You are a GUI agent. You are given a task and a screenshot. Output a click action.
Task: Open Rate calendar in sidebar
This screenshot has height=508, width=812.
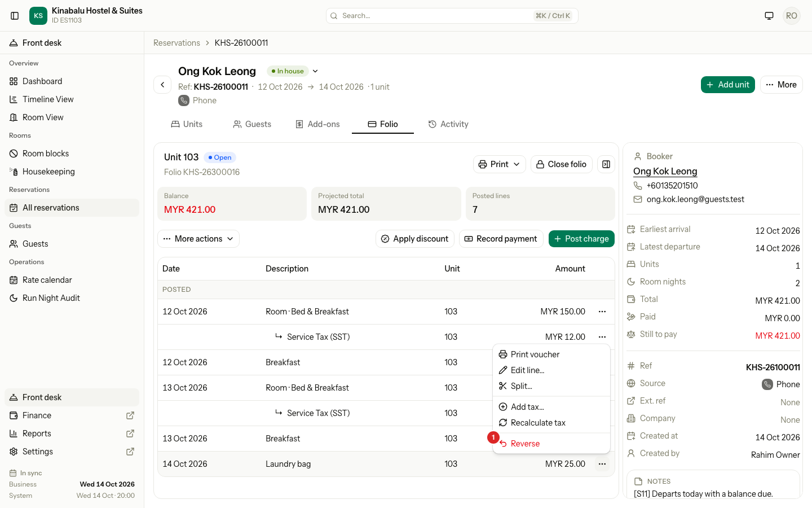click(x=72, y=280)
